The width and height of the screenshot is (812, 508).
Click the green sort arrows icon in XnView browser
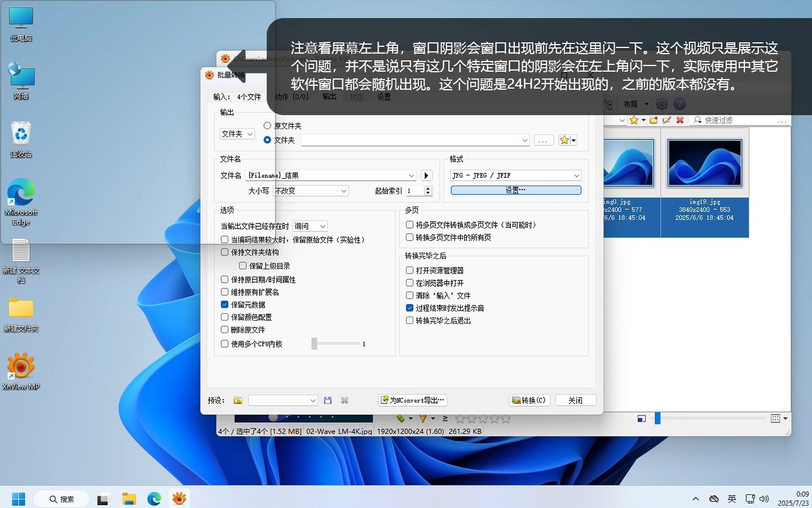[x=400, y=418]
